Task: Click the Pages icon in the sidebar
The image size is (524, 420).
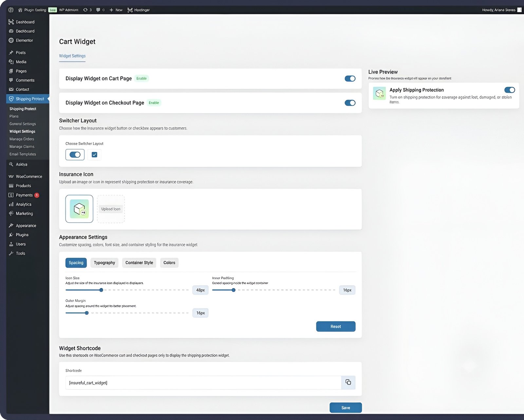Action: (11, 71)
